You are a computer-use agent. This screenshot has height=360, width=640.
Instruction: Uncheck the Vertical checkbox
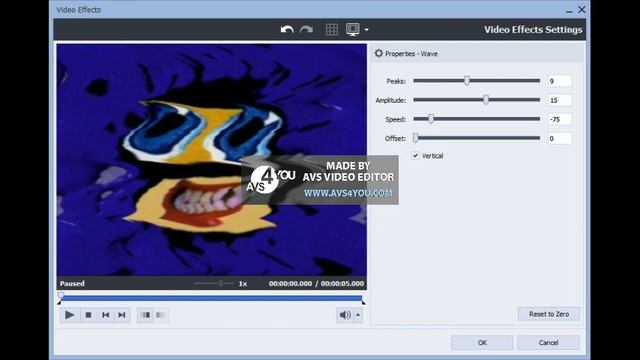[x=416, y=156]
